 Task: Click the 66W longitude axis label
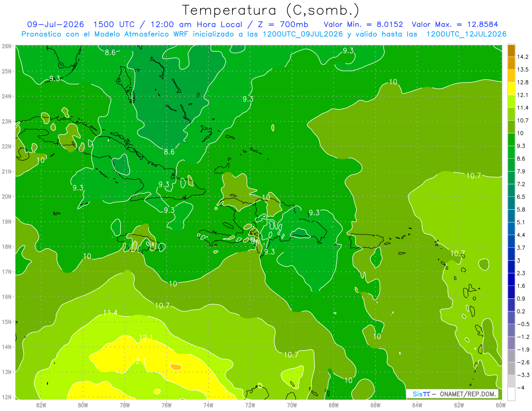[376, 405]
